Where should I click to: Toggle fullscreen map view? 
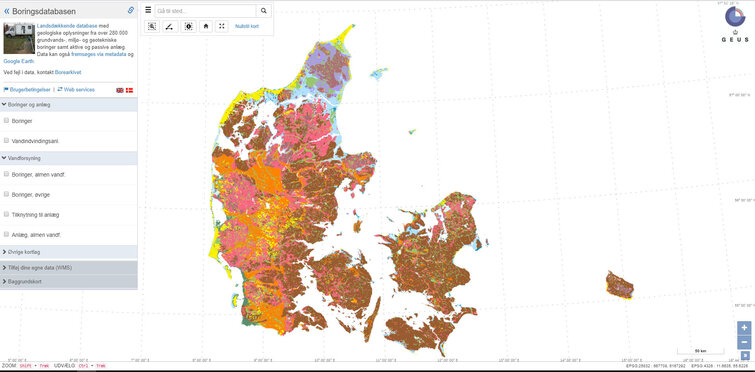coord(221,26)
